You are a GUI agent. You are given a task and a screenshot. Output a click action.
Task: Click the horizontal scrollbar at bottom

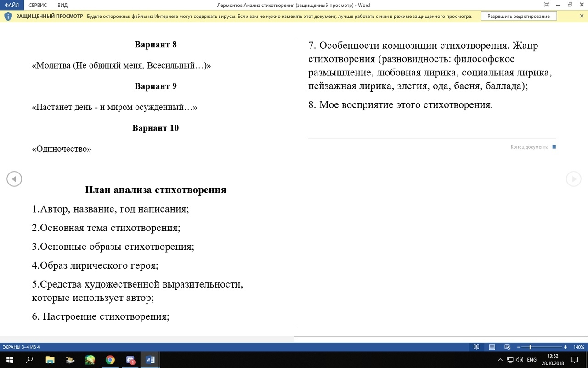[440, 339]
